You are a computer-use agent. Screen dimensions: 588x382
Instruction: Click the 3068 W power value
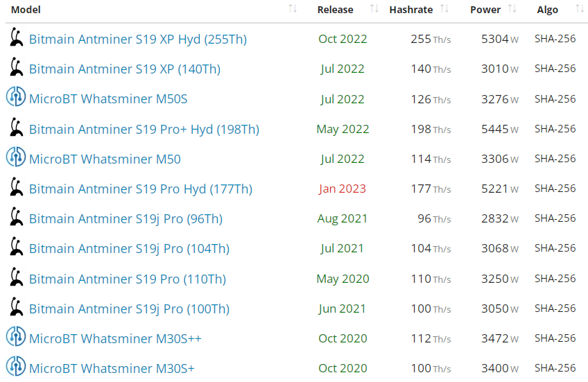coord(500,248)
